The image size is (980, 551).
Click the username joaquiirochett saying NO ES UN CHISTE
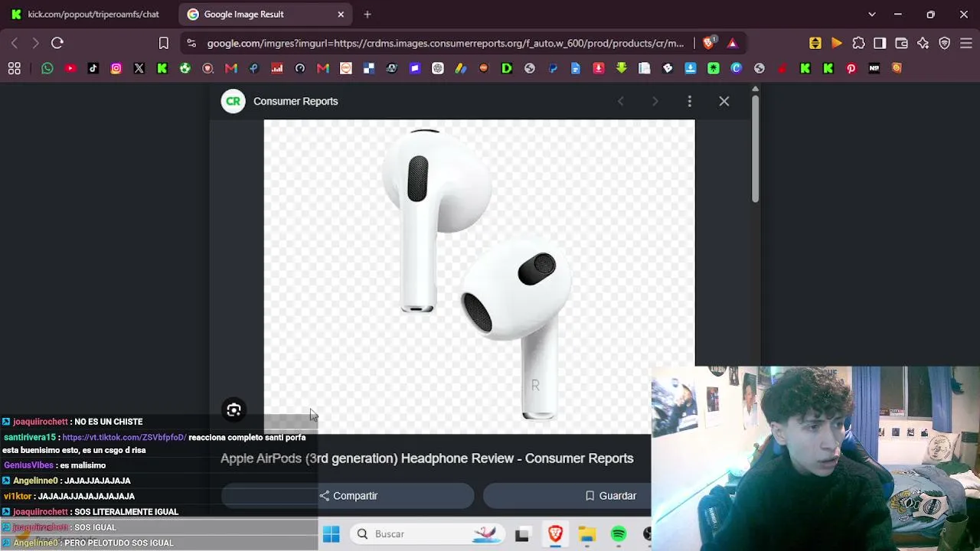(41, 422)
